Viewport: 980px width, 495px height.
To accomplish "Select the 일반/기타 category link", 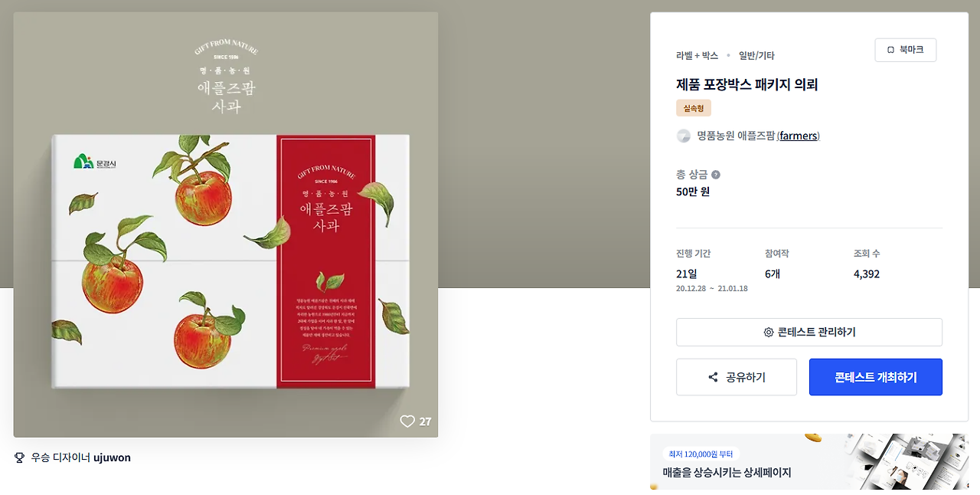I will (756, 56).
